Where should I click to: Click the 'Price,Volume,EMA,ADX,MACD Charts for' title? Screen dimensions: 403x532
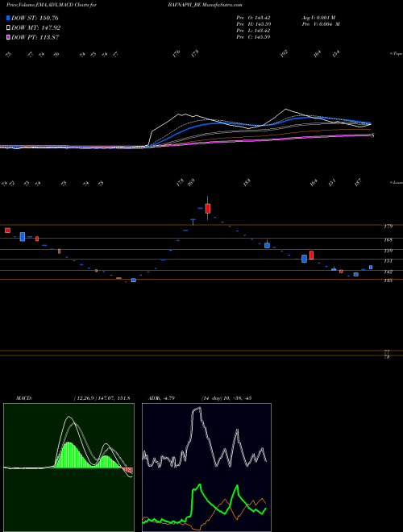pos(51,5)
